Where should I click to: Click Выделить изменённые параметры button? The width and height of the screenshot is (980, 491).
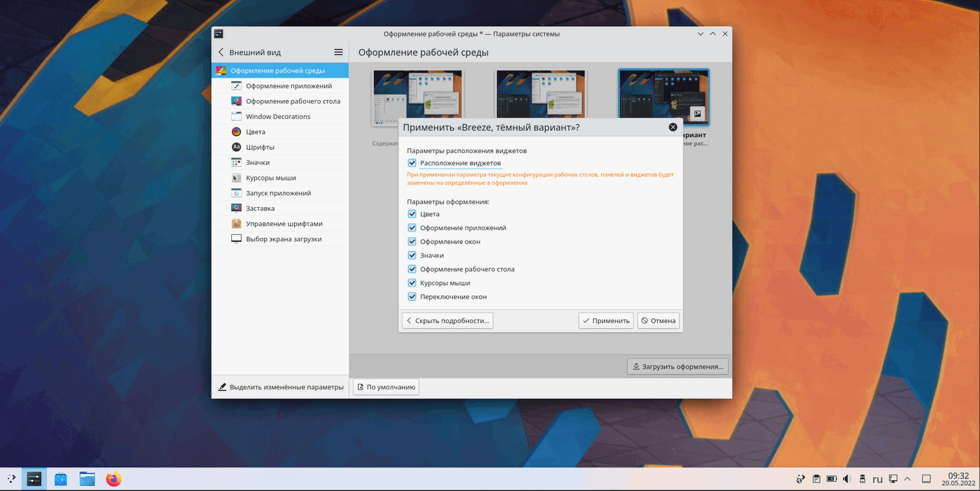[281, 387]
